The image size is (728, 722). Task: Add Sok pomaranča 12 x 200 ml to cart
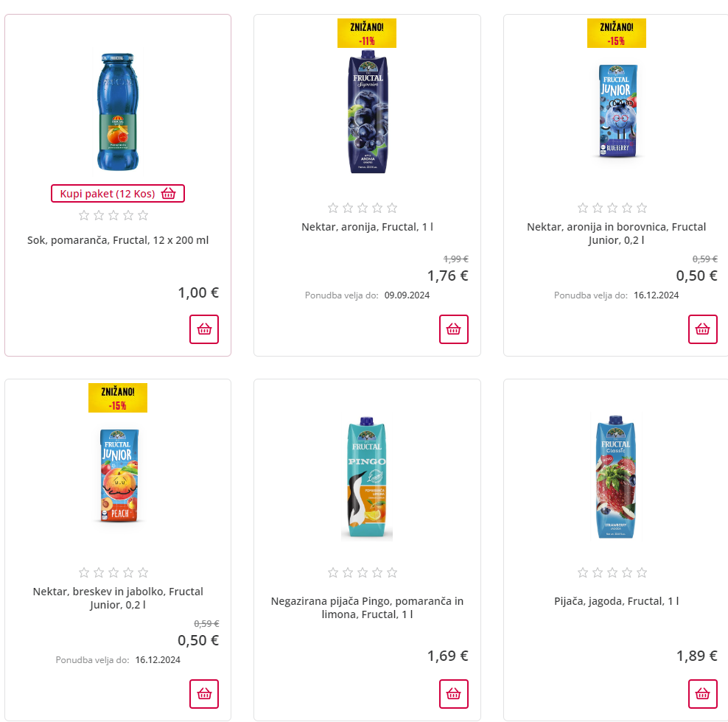click(204, 329)
